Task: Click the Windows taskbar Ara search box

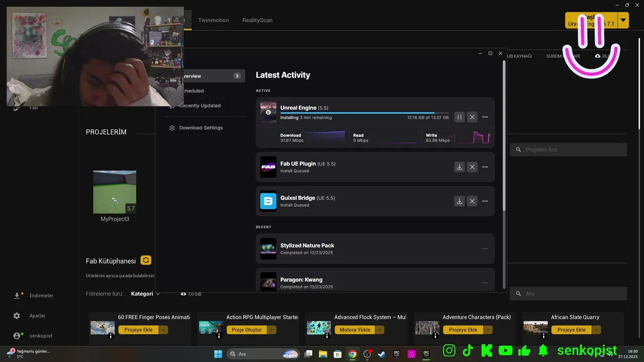Action: click(263, 354)
